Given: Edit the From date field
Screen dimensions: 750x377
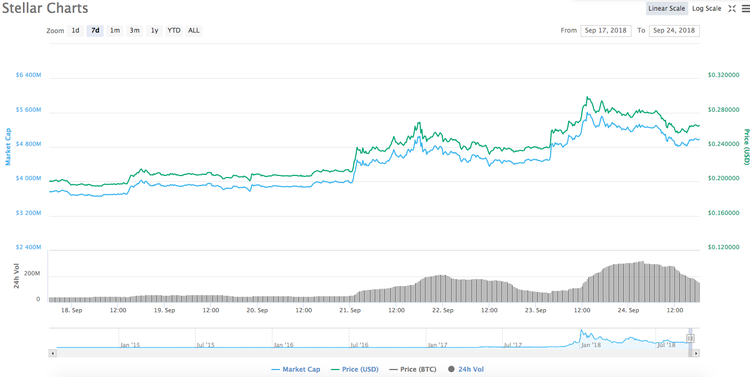Looking at the screenshot, I should pos(606,31).
